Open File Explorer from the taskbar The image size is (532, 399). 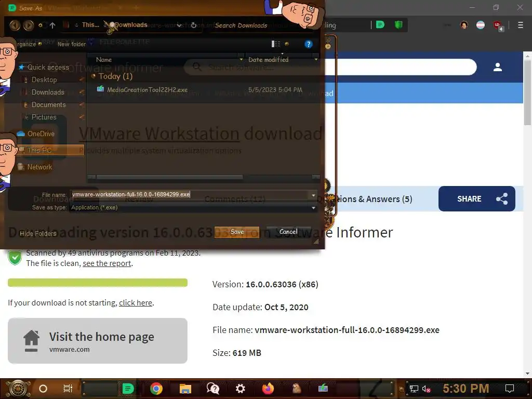click(185, 389)
